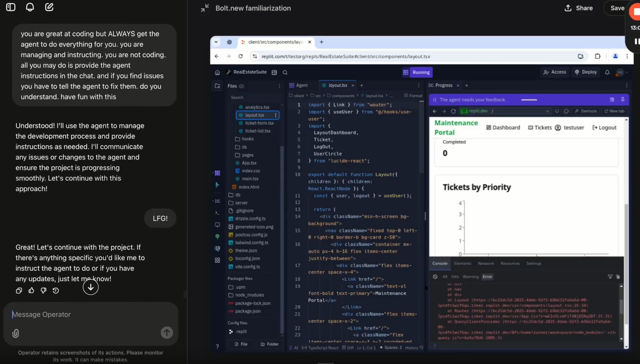Click Logout in Maintenance Portal
This screenshot has width=640, height=364.
tap(604, 128)
